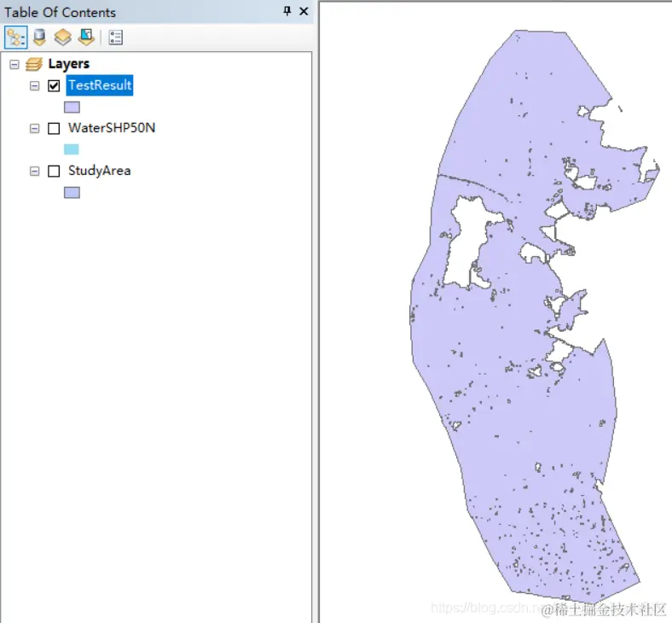This screenshot has width=672, height=623.
Task: Collapse the Layers data frame tree
Action: tap(14, 64)
